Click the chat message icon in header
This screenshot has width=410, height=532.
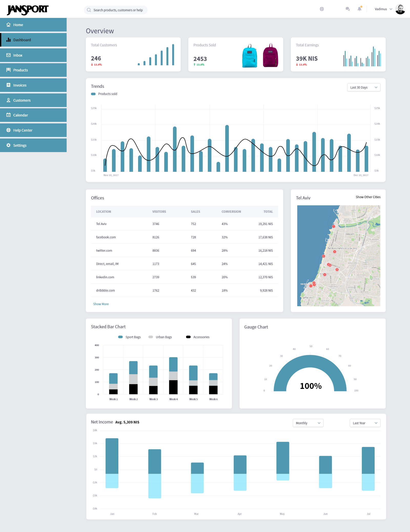347,9
